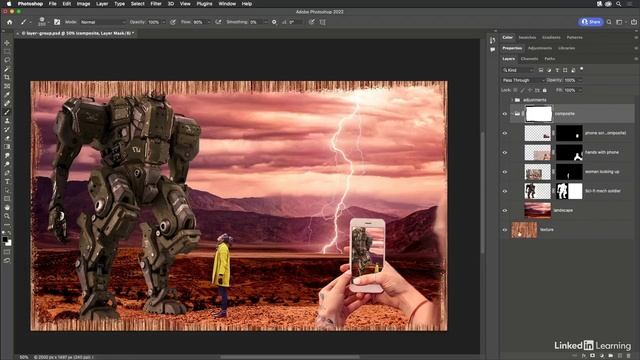Open the Apple menu
The width and height of the screenshot is (640, 360).
pos(9,4)
